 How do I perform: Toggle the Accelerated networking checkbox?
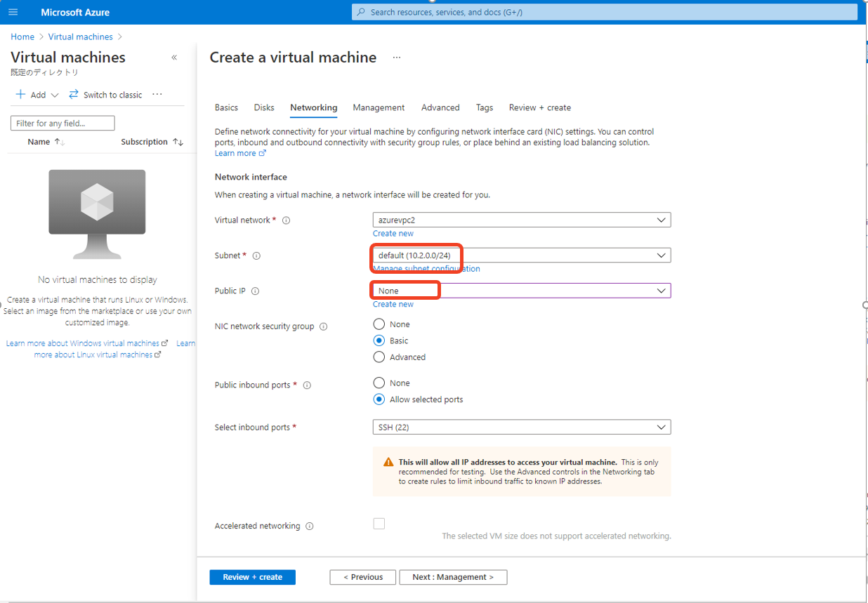click(x=379, y=524)
